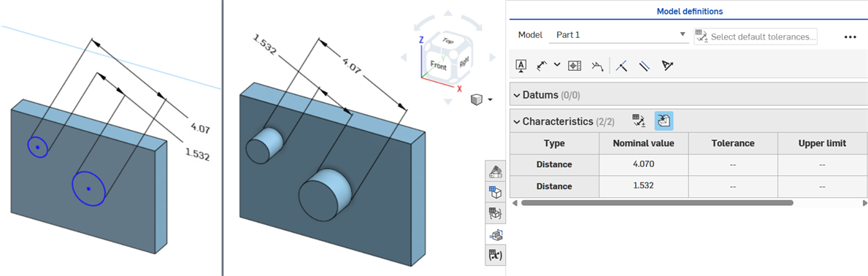Click Characteristics tolerance table icon
The width and height of the screenshot is (868, 276).
pyautogui.click(x=640, y=120)
